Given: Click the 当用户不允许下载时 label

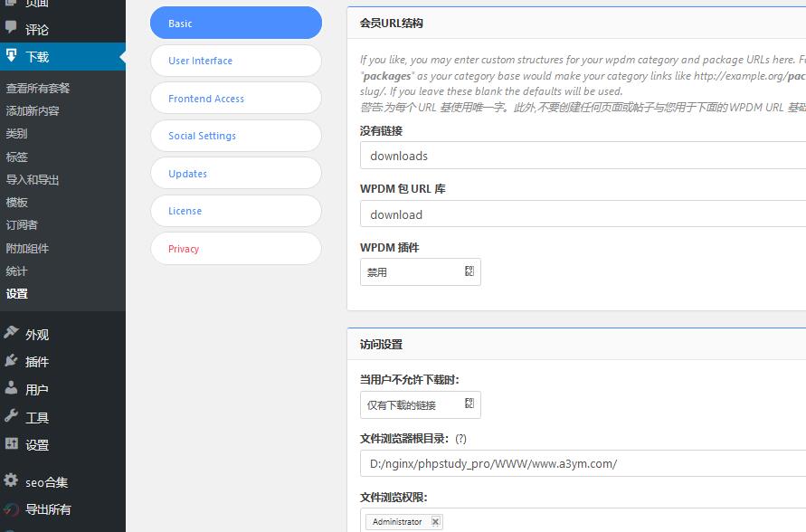Looking at the screenshot, I should 410,380.
